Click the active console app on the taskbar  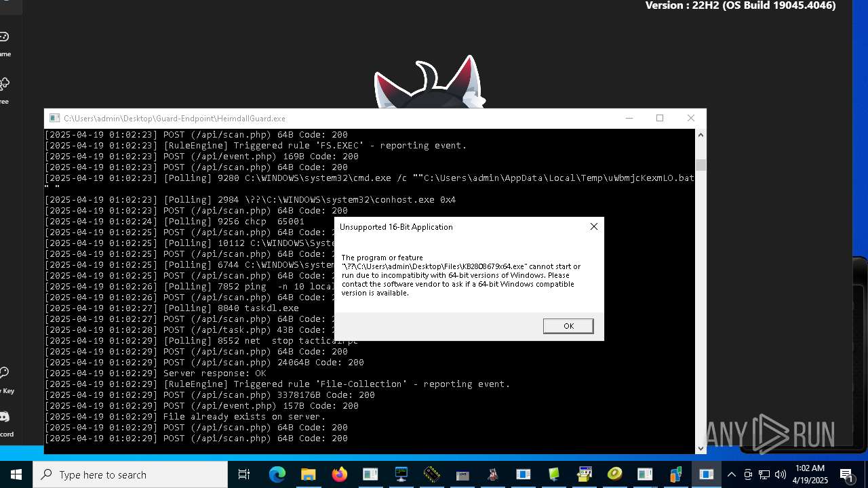[706, 474]
